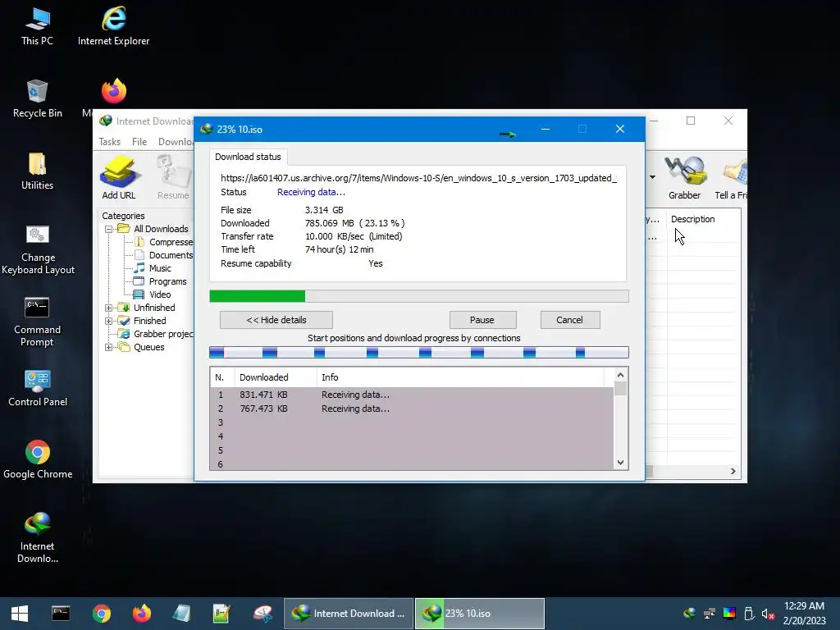This screenshot has width=840, height=630.
Task: Click the Add URL toolbar icon
Action: 119,178
